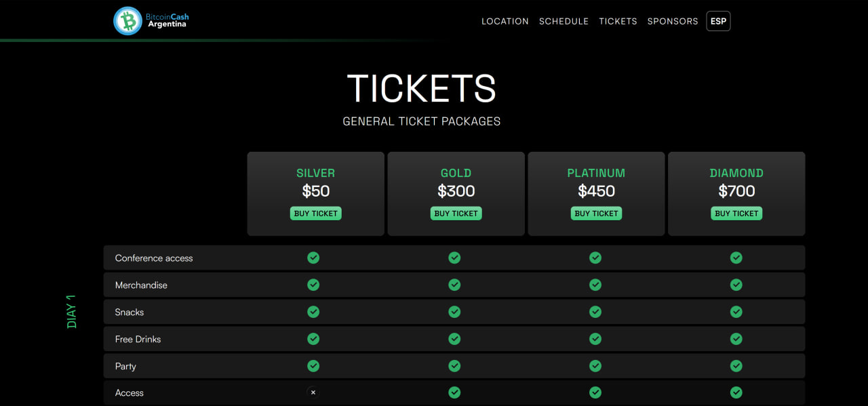This screenshot has height=406, width=868.
Task: Click the Diamond package card title
Action: tap(736, 173)
